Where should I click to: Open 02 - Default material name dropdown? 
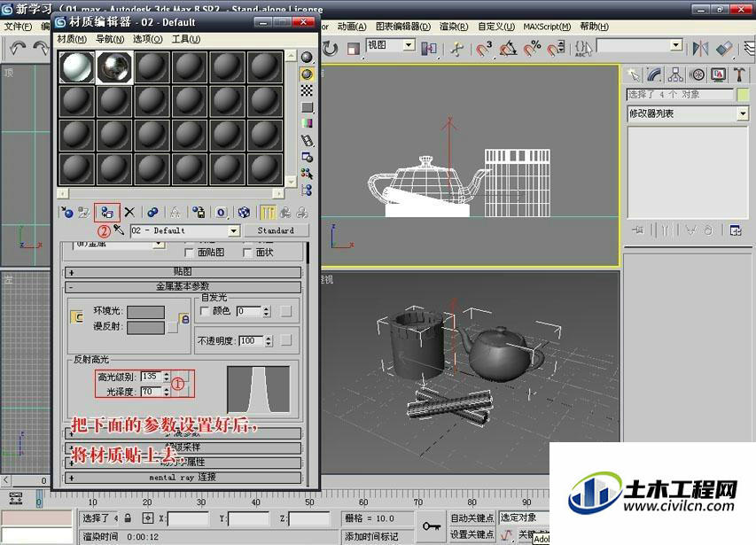click(x=234, y=230)
